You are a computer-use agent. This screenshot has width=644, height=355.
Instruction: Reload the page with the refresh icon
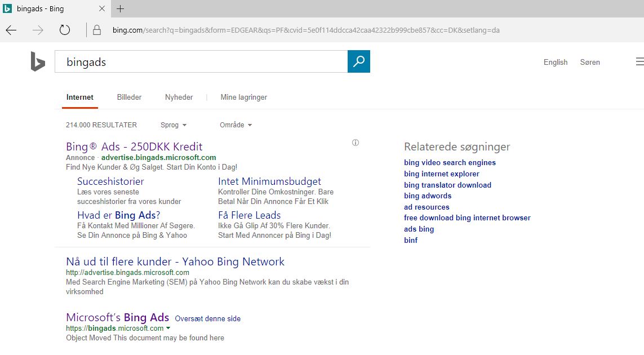coord(64,30)
